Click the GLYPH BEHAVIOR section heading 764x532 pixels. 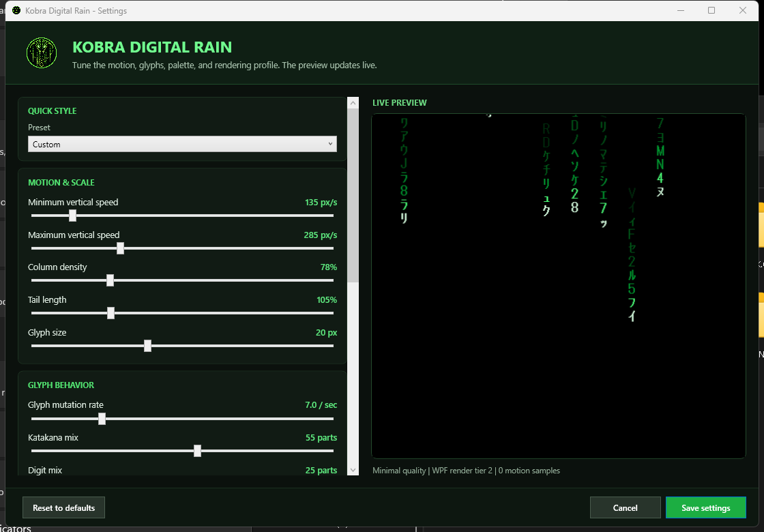tap(61, 385)
